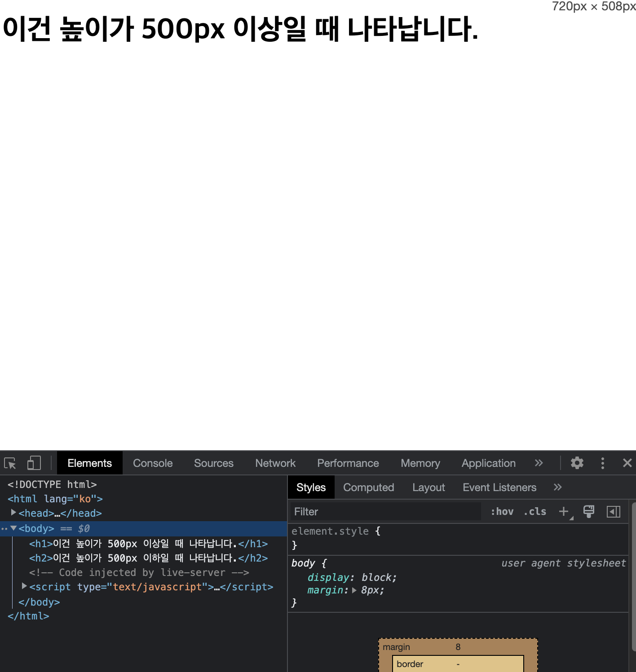636x672 pixels.
Task: Select the DOCTYPE html line
Action: pyautogui.click(x=52, y=484)
